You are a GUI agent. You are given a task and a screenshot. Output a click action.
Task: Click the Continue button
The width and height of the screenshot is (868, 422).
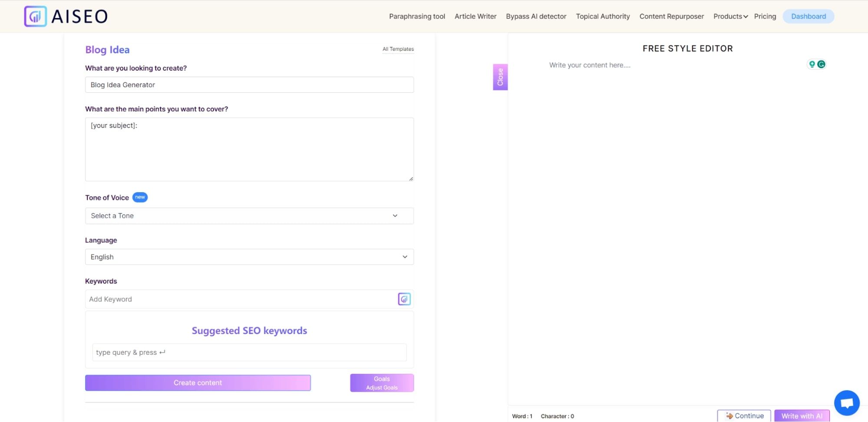(744, 415)
